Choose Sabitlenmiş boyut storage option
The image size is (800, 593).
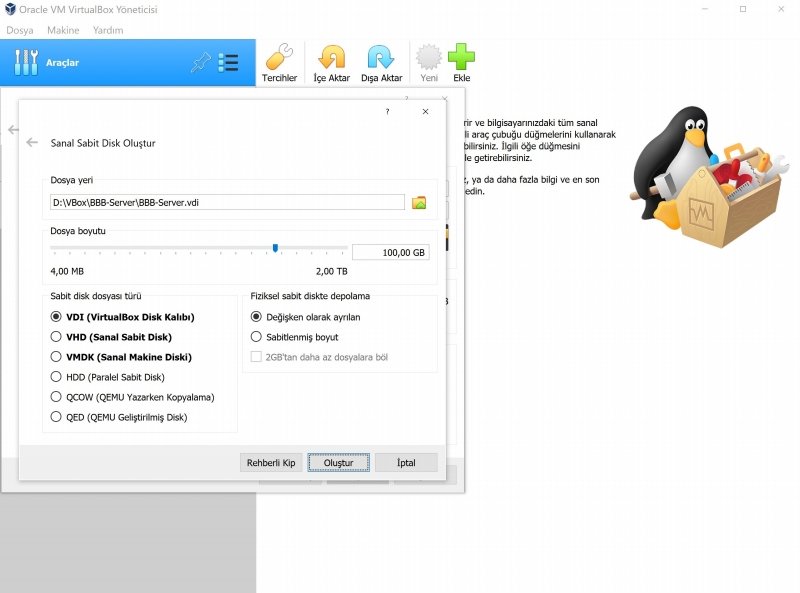pyautogui.click(x=256, y=337)
